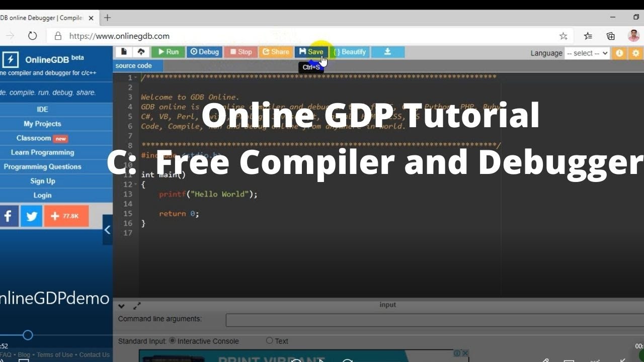Open the favorites list icon
Viewport: 644px width, 362px height.
(588, 36)
